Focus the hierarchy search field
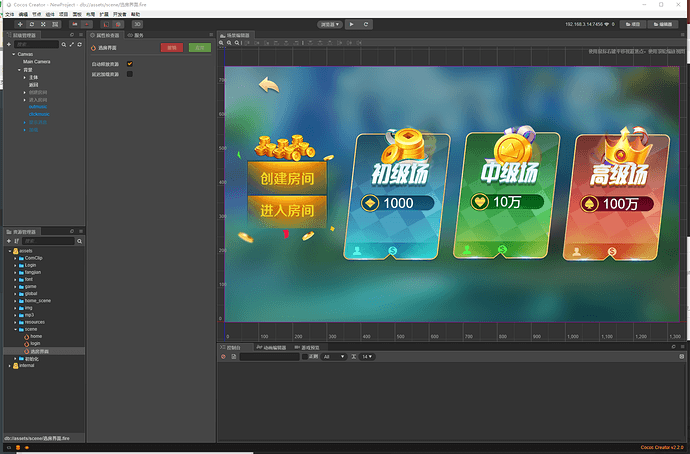 37,44
